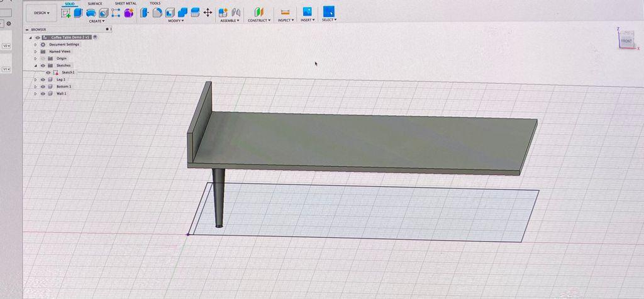The height and width of the screenshot is (299, 644).
Task: Open the CONSTRUCT dropdown menu
Action: point(259,20)
